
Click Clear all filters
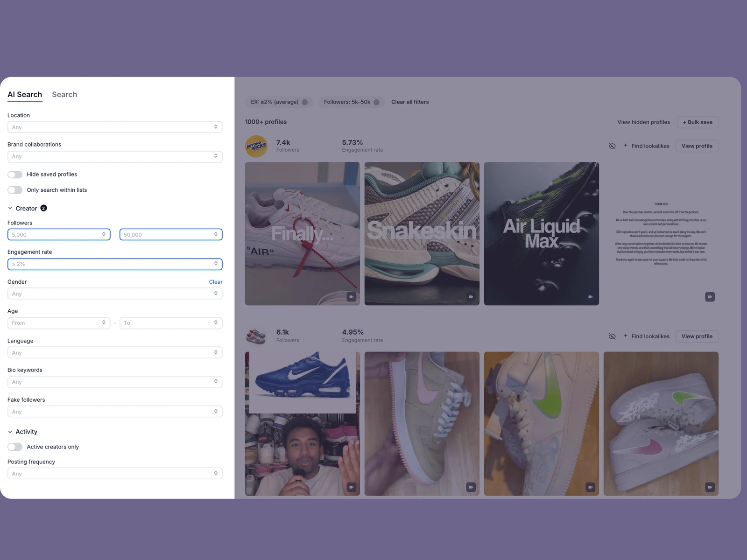(410, 102)
